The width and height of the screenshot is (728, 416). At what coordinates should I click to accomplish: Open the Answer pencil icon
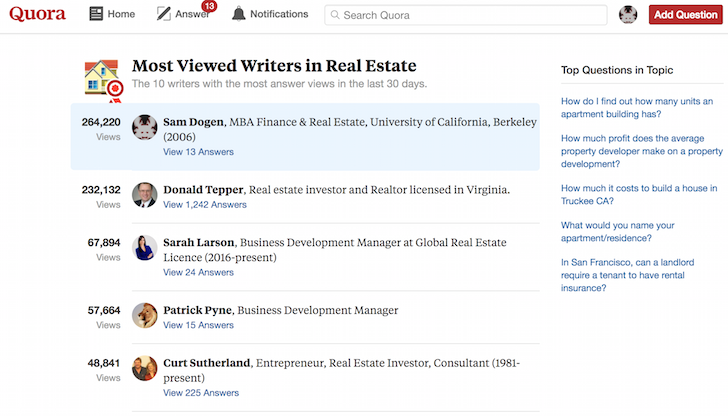click(163, 14)
